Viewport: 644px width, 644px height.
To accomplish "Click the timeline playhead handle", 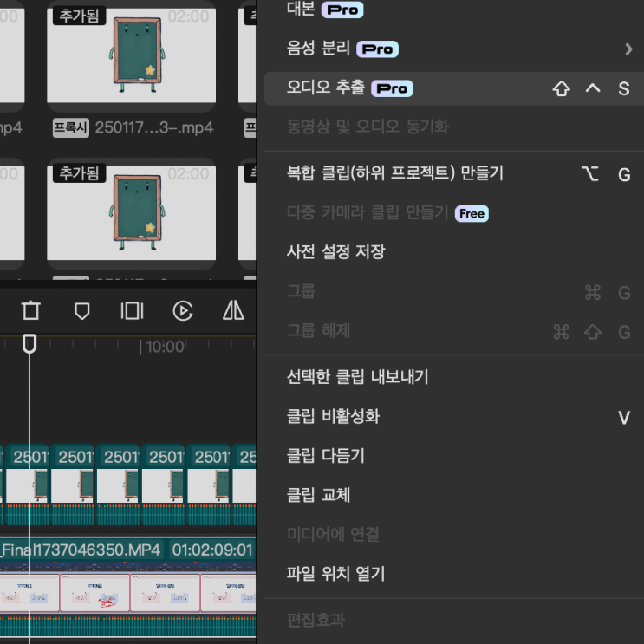I will point(29,344).
